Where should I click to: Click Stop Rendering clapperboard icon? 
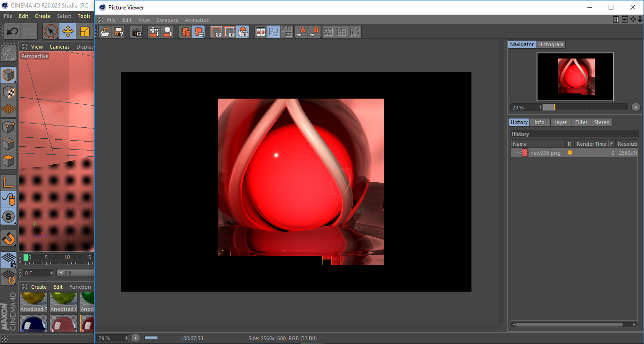click(x=137, y=32)
